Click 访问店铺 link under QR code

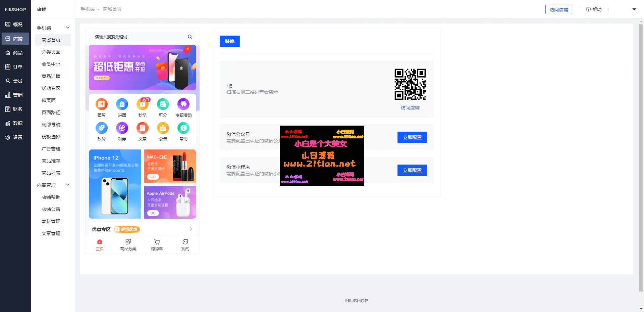tap(410, 108)
